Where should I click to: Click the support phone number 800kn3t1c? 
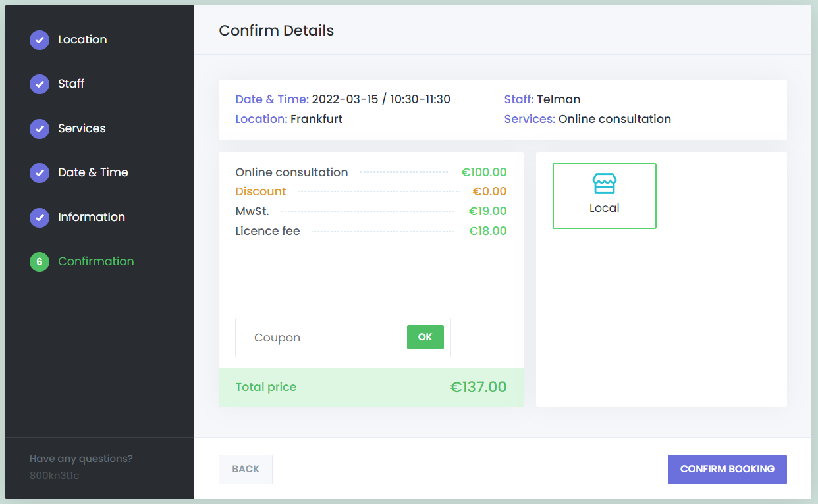(x=54, y=475)
